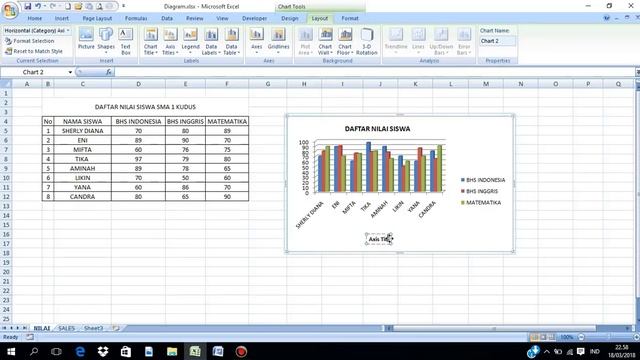Click cell with name CANDRA
Viewport: 640px width, 360px height.
coord(82,197)
